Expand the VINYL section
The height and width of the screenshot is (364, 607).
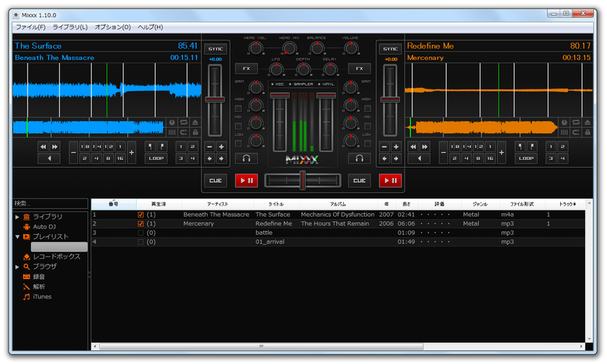[x=326, y=84]
